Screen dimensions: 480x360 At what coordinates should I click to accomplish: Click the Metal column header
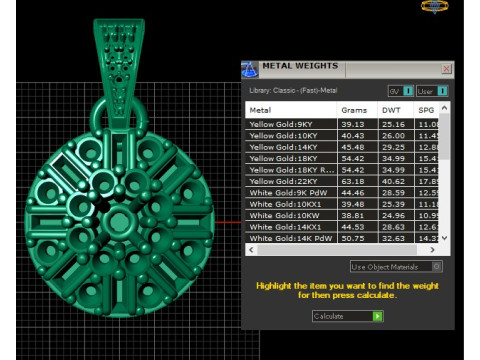click(x=291, y=110)
